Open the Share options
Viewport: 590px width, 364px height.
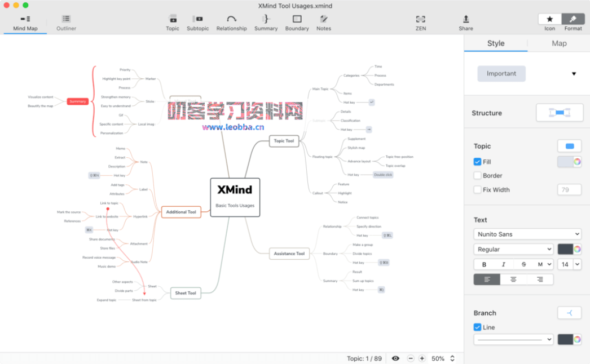click(465, 21)
